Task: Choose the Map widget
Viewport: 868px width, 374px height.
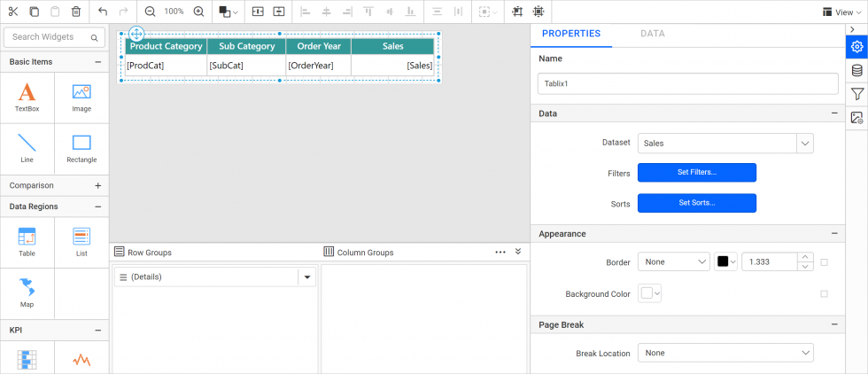Action: point(27,292)
